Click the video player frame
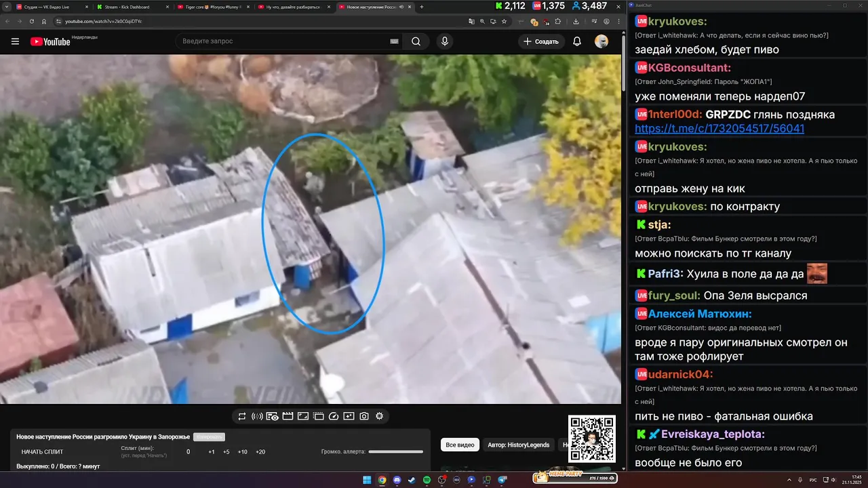 point(311,229)
